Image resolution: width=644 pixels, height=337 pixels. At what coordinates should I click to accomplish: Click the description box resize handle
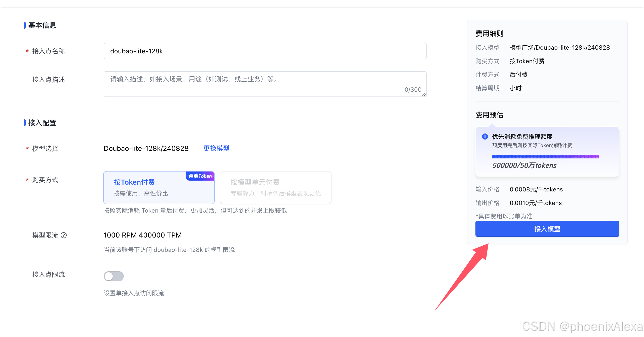click(x=424, y=94)
